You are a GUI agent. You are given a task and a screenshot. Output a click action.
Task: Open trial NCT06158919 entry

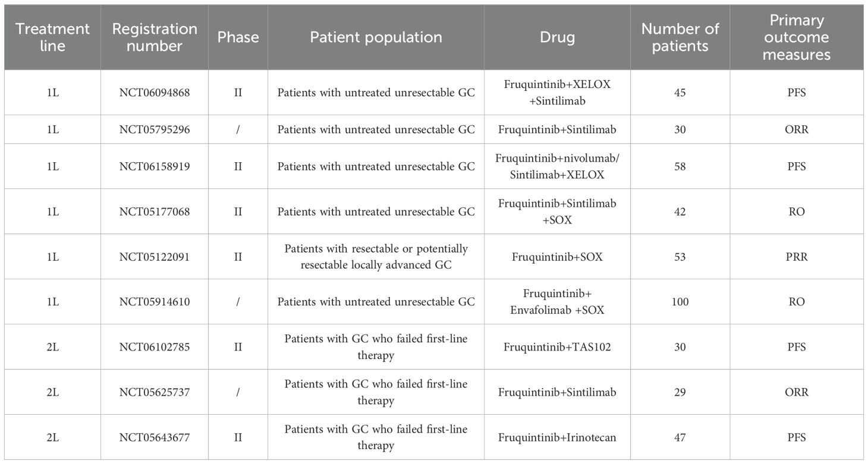point(155,166)
